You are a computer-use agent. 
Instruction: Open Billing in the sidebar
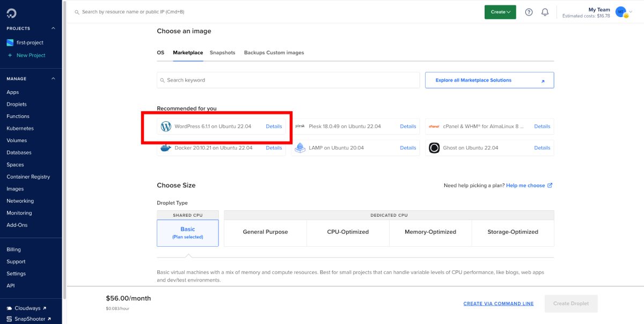(x=13, y=249)
